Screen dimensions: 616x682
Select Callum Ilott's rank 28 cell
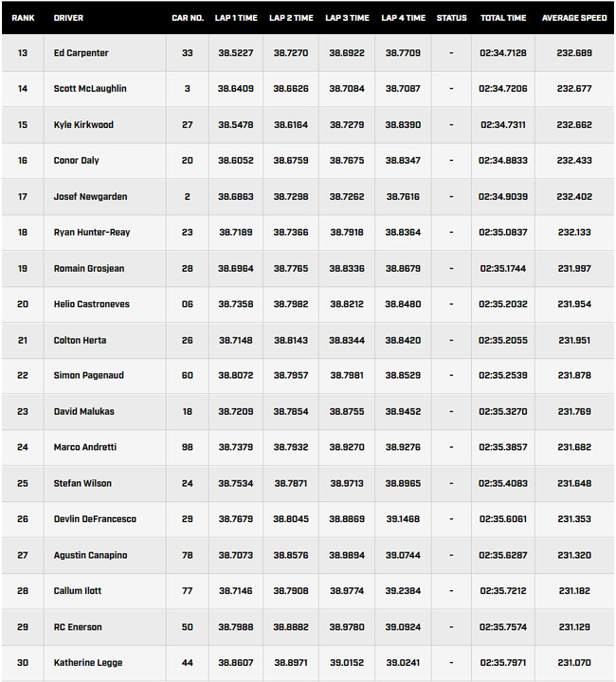pyautogui.click(x=23, y=591)
